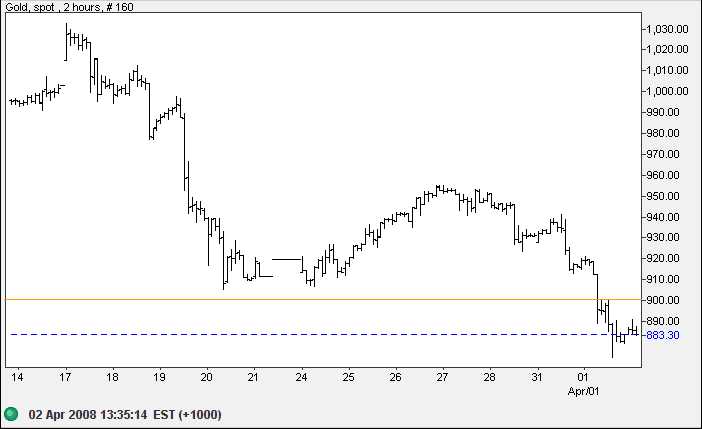Click the date label 24 on time axis
The image size is (702, 429).
(301, 378)
